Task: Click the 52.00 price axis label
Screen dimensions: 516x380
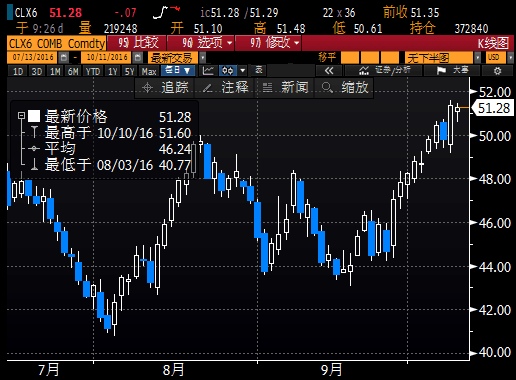Action: coord(495,92)
